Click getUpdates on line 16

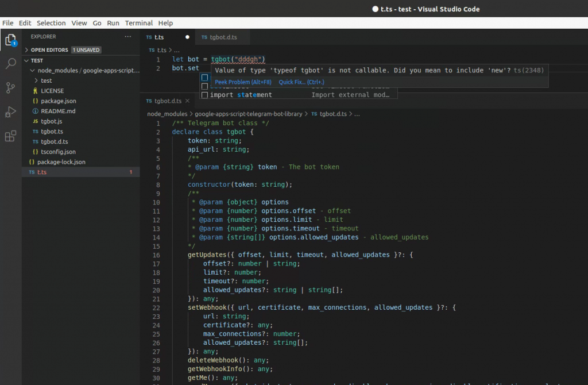[x=207, y=255]
